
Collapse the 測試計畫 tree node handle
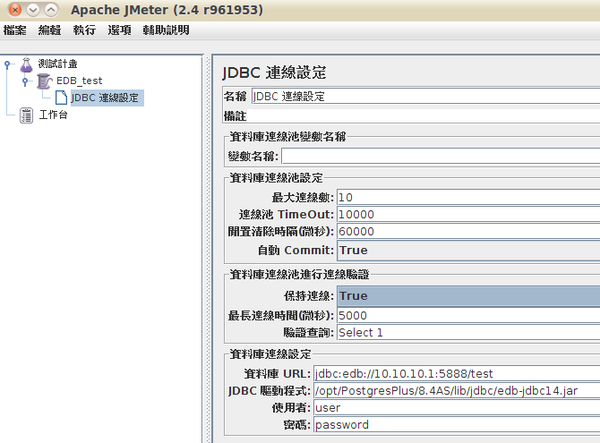point(7,65)
